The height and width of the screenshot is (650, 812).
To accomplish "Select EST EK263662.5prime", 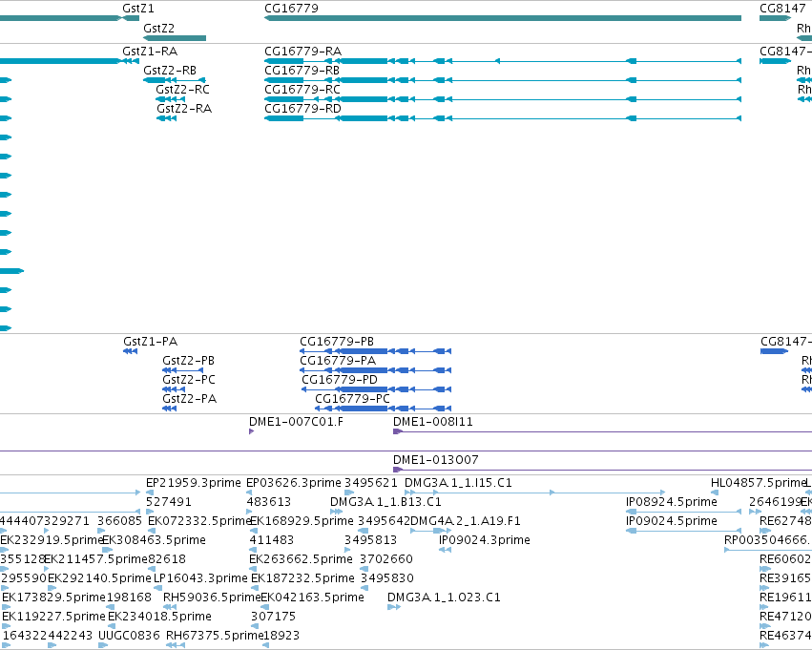I will tap(301, 558).
